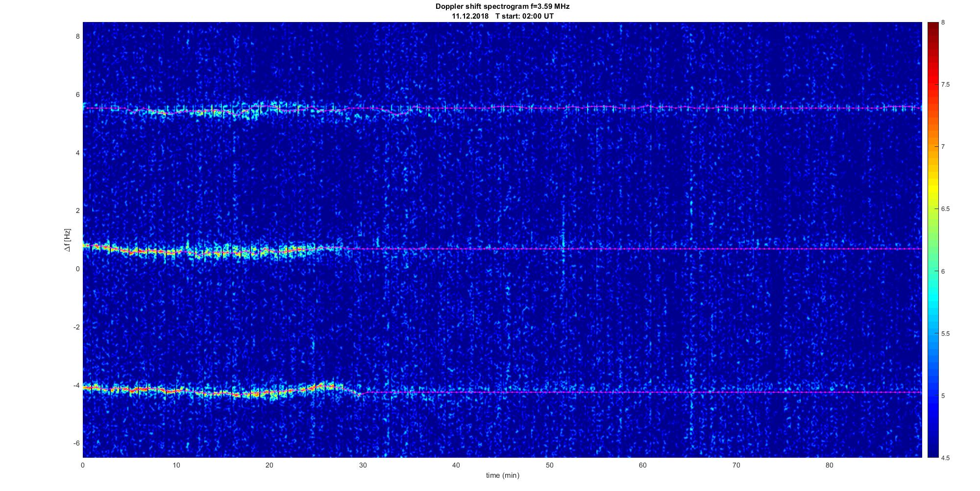Screen dimensions: 980x491
Task: Click the x-axis tick label '50'
Action: pos(549,465)
